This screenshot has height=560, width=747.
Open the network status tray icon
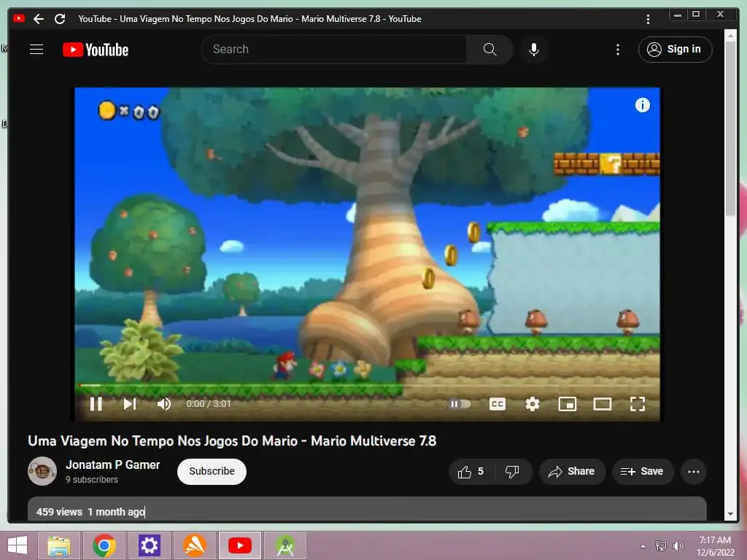(661, 546)
